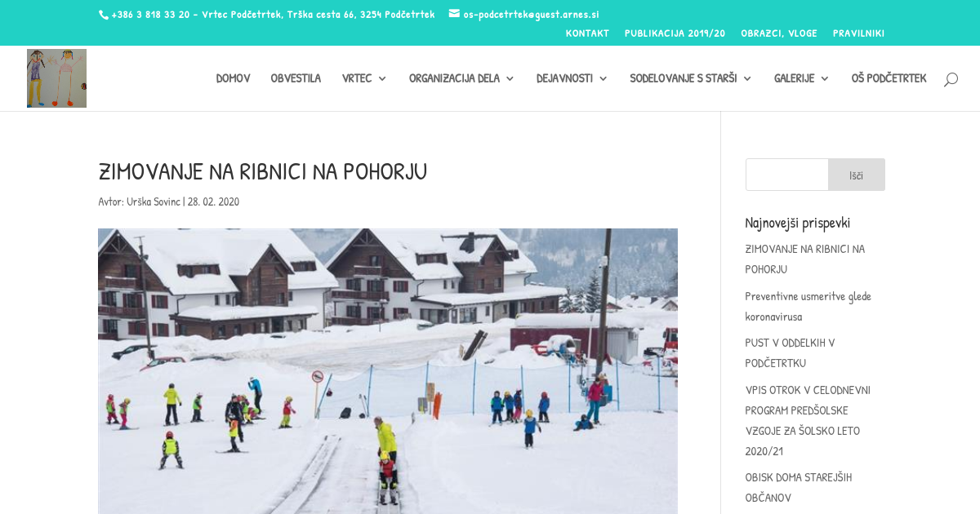Focus the sidebar search text field

(x=787, y=175)
